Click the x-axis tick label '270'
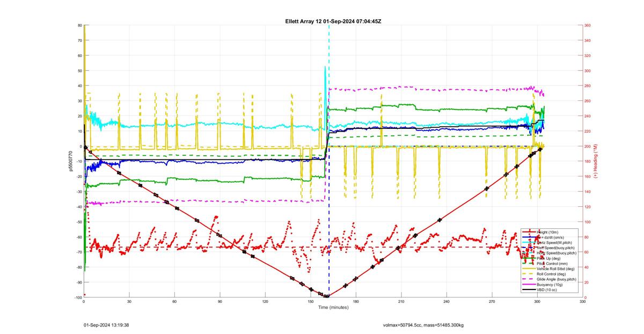Image resolution: width=644 pixels, height=334 pixels. (492, 302)
